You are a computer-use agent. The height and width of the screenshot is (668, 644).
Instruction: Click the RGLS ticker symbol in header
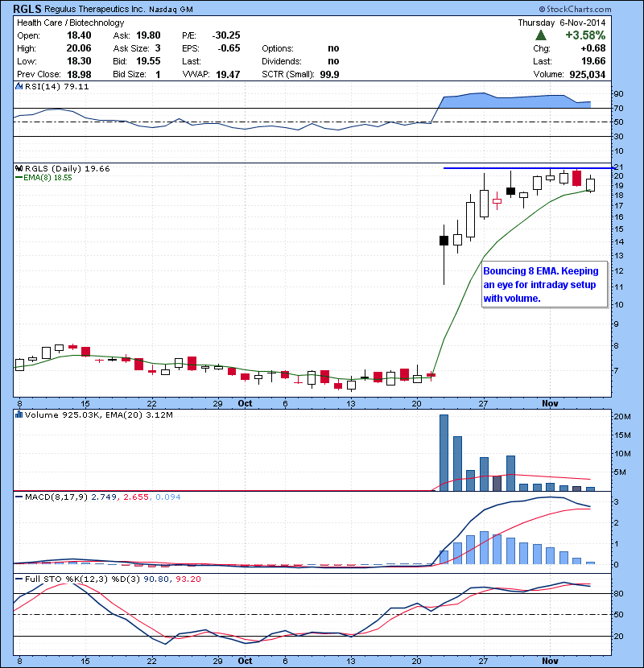click(27, 9)
